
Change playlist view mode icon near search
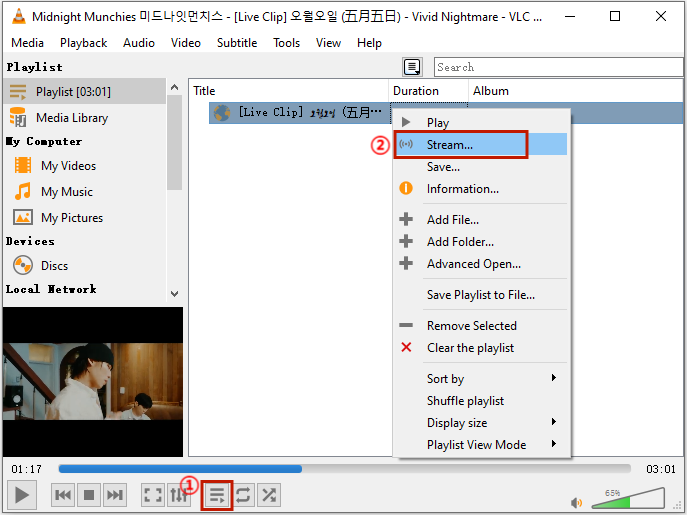coord(412,67)
